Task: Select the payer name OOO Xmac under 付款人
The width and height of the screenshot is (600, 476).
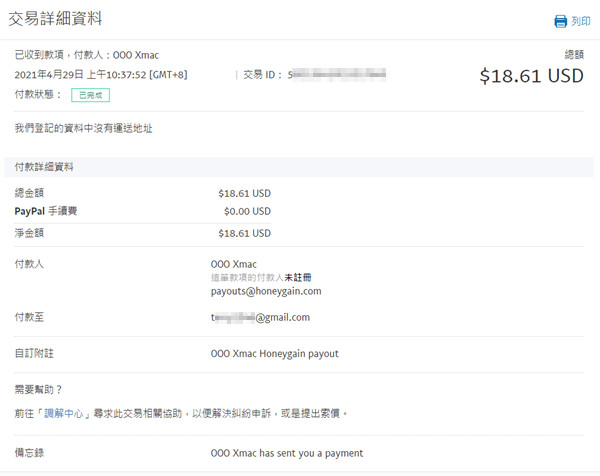Action: pos(234,264)
